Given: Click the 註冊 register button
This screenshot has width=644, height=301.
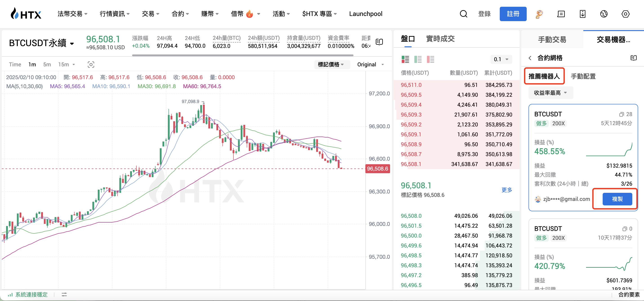Looking at the screenshot, I should pos(513,14).
